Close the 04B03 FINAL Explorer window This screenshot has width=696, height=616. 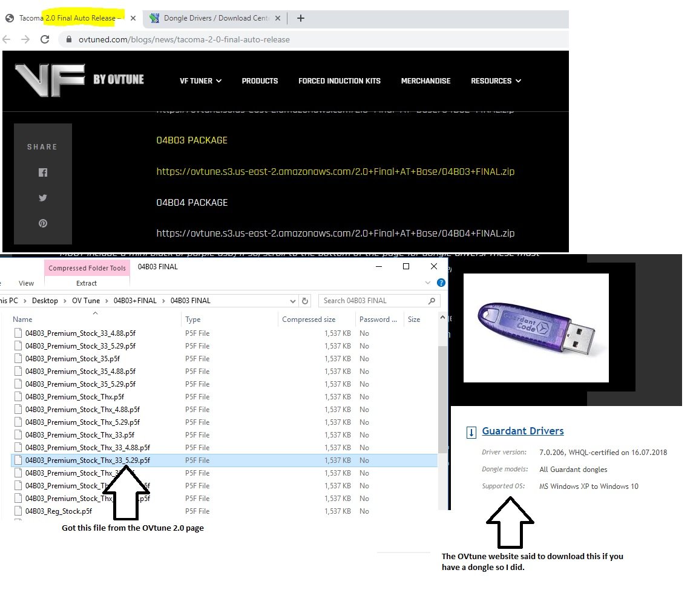coord(434,266)
